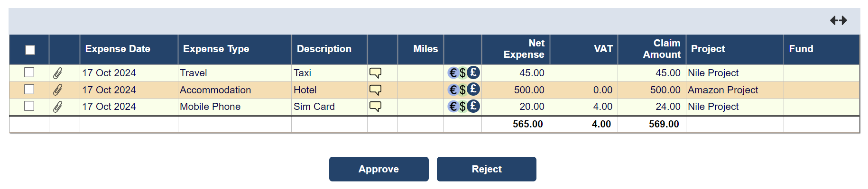View the comment bubble for Hotel expense
The height and width of the screenshot is (189, 868).
pos(375,90)
